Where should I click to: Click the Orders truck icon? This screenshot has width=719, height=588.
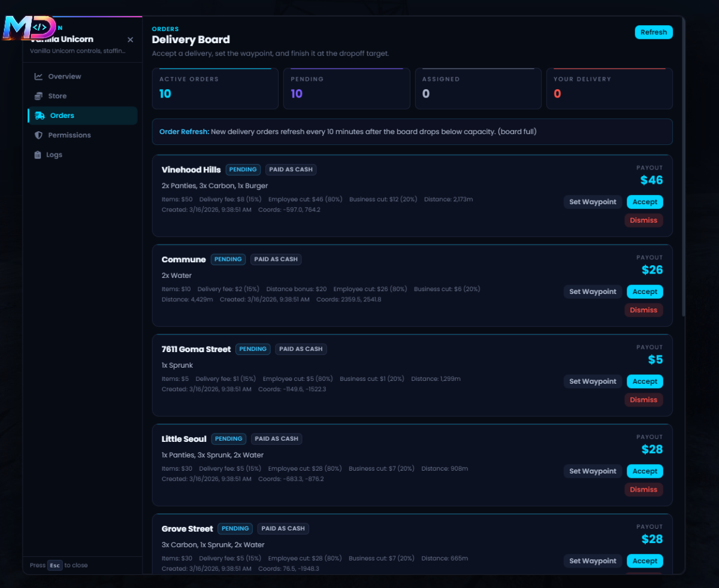click(40, 116)
